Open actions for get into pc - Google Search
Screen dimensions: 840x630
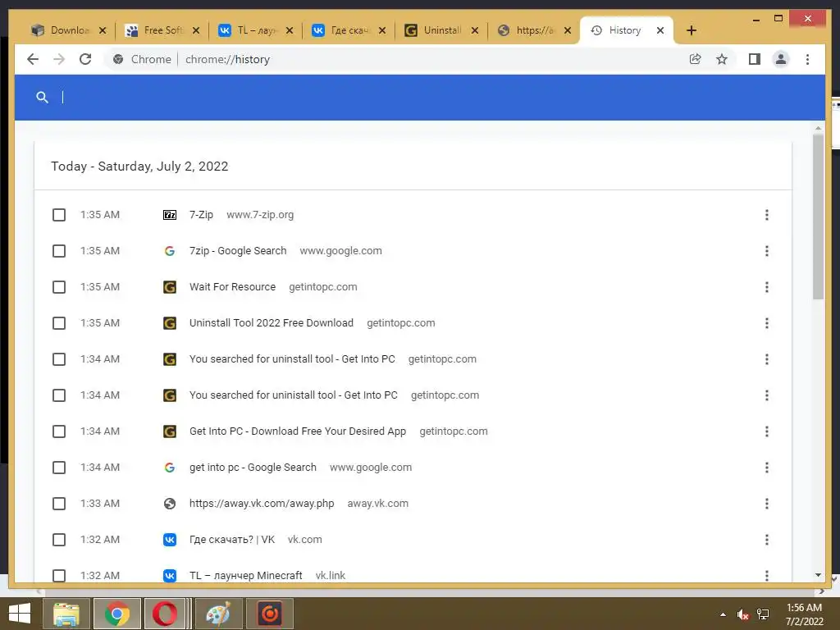(x=767, y=468)
